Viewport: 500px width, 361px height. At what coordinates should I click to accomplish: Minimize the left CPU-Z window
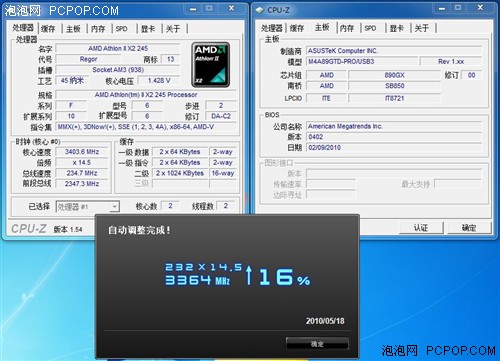click(193, 8)
